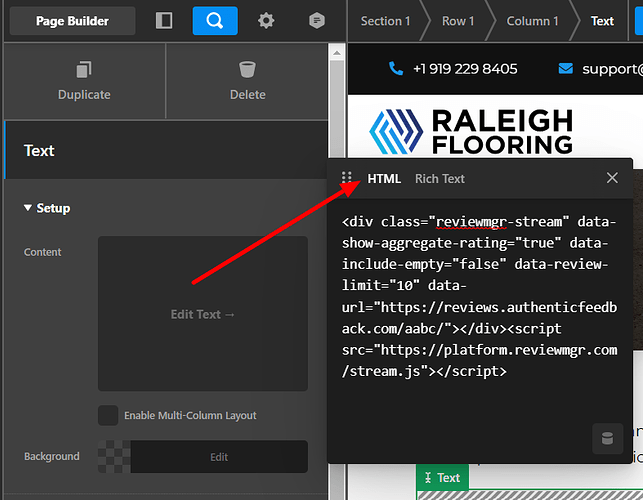Click the panel scrollbar up arrow
Screen dimensions: 643x500
pyautogui.click(x=337, y=53)
